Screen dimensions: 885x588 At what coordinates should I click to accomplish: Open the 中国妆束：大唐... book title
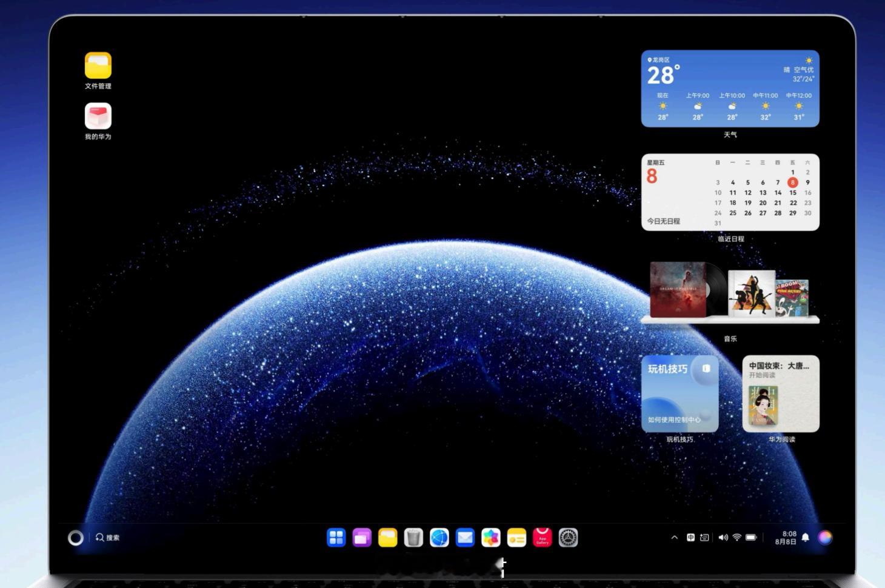[779, 366]
